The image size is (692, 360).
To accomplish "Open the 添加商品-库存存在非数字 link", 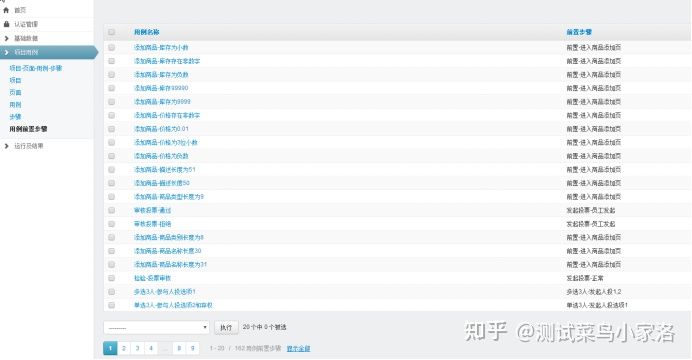I will (167, 61).
